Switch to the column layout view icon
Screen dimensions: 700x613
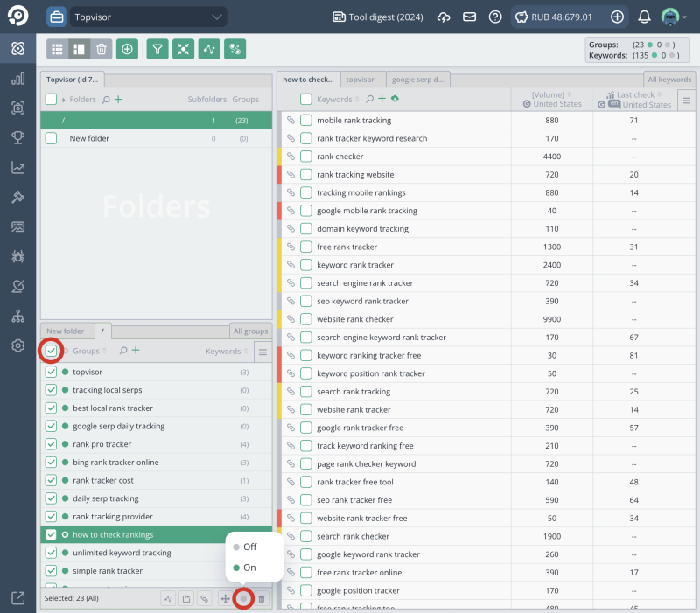77,49
